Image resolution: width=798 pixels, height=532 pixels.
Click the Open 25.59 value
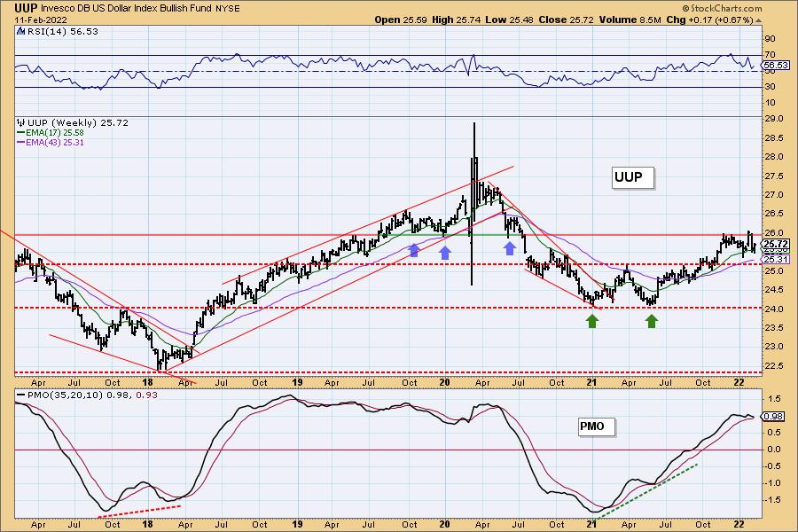pos(402,20)
